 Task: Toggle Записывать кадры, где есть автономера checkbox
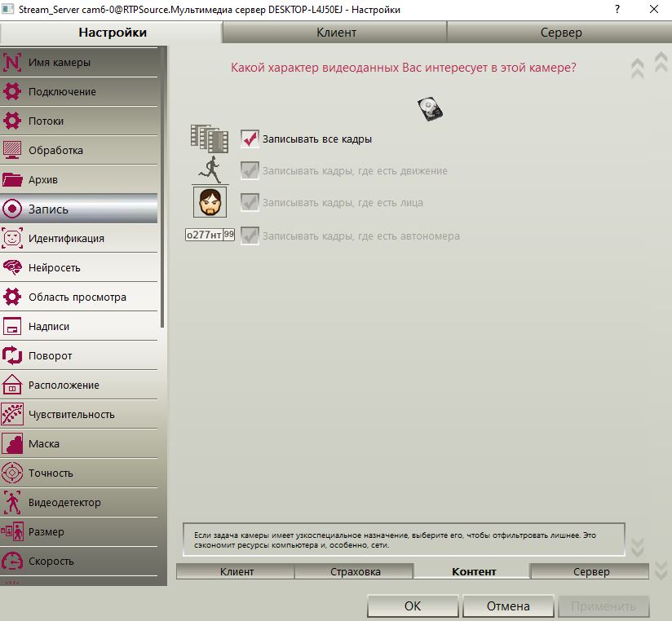pos(250,236)
